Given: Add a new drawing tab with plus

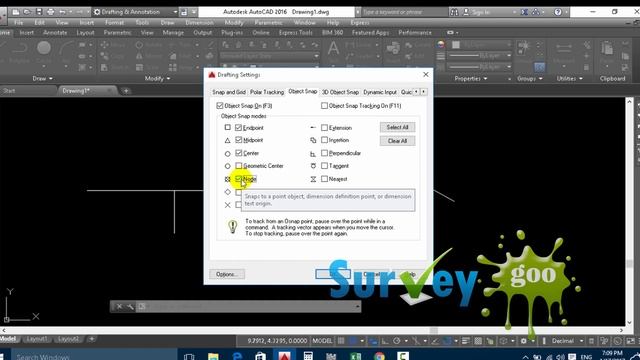Looking at the screenshot, I should [126, 91].
